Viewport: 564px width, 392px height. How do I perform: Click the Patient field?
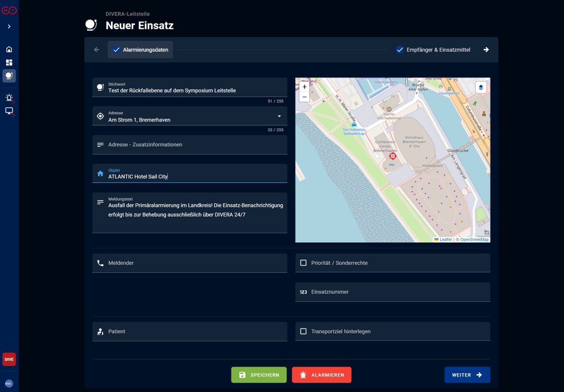click(189, 331)
